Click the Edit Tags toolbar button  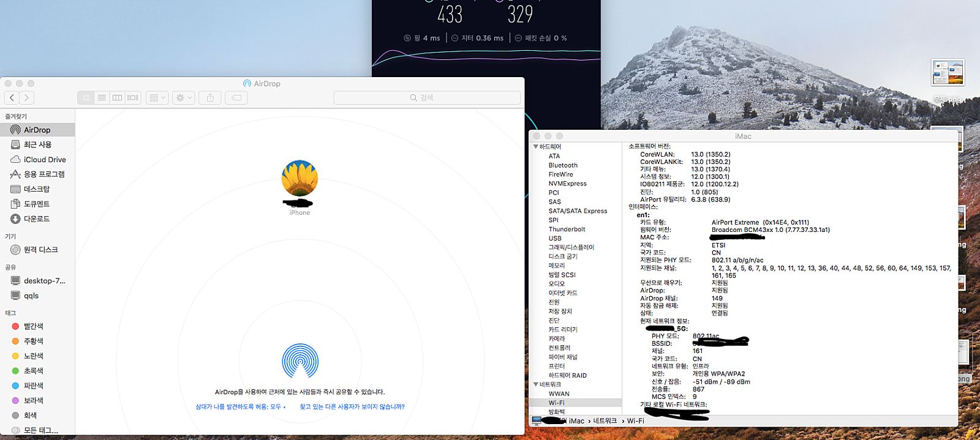click(x=236, y=97)
